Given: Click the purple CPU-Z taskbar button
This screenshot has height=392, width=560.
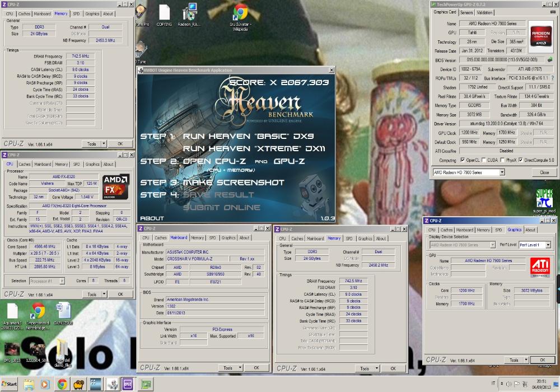Looking at the screenshot, I should tap(128, 385).
